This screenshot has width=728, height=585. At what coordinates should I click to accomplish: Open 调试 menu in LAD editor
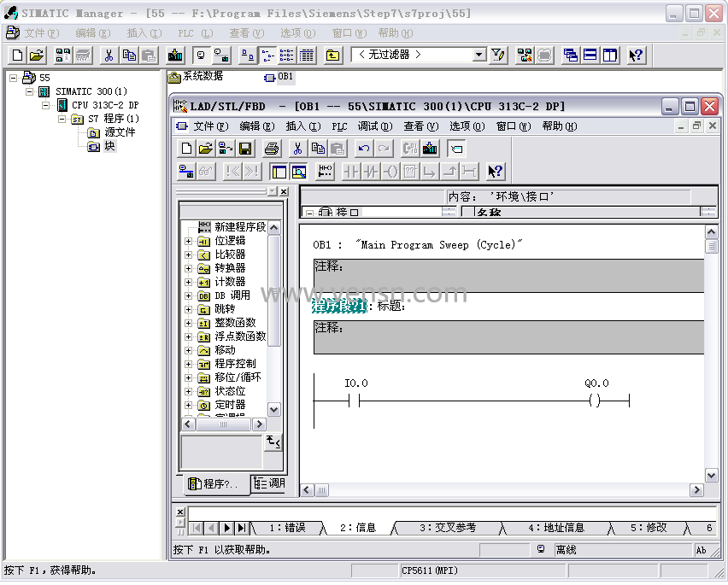pos(375,126)
